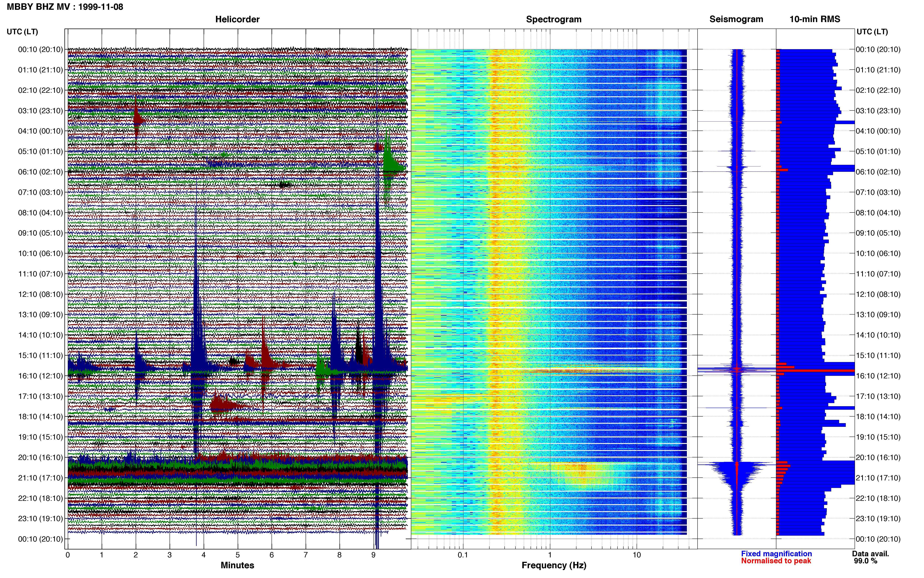Viewport: 924px width, 578px height.
Task: Click the left 'UTC (LT)' axis label
Action: click(22, 32)
